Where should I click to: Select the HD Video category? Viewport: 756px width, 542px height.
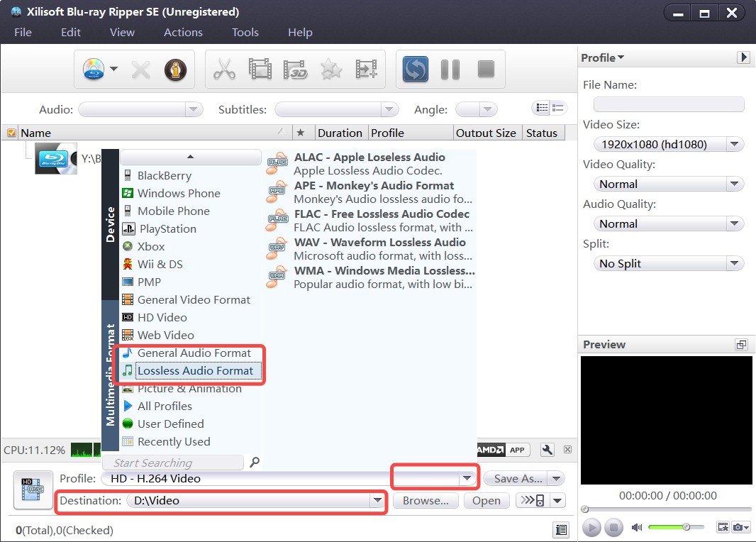(x=191, y=317)
